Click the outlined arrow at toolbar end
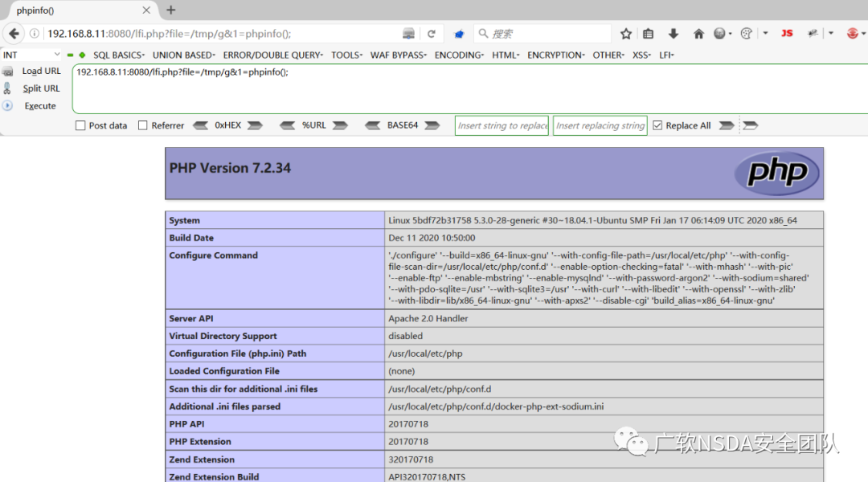The height and width of the screenshot is (482, 868). 750,125
